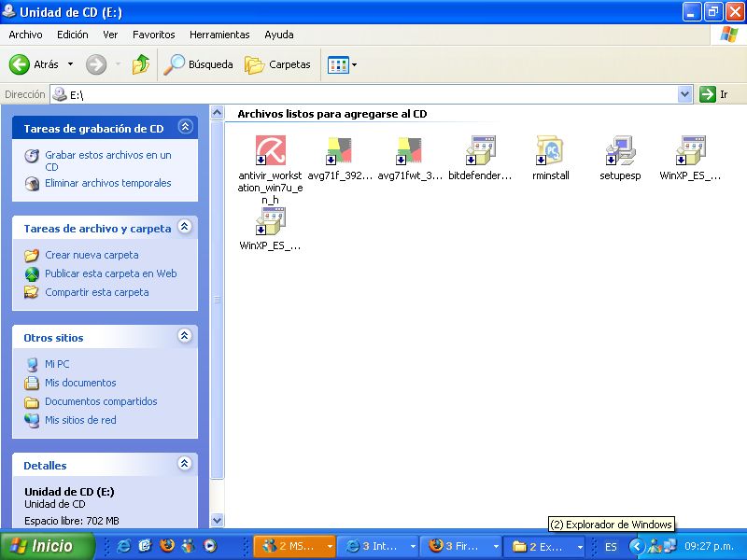Open the Ver menu

tap(110, 35)
